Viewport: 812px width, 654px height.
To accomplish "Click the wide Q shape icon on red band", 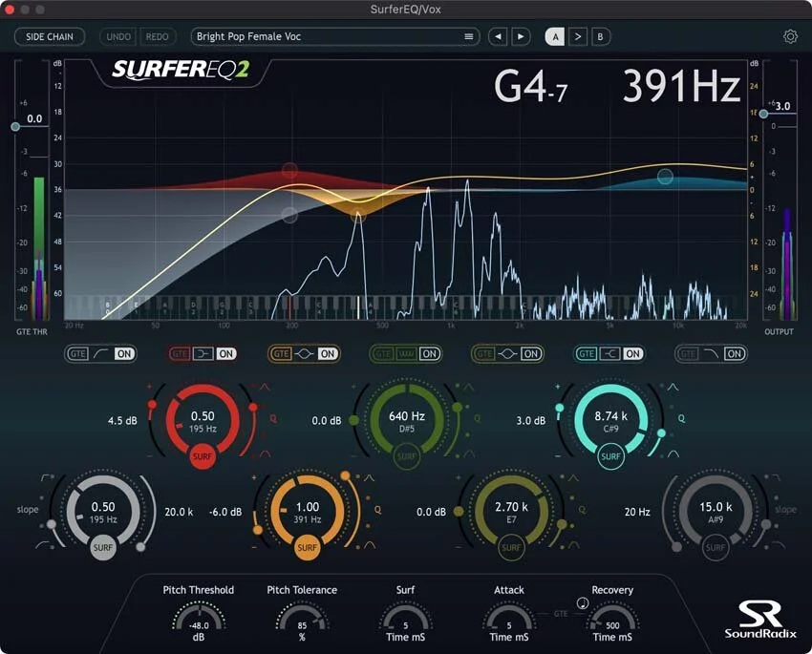I will pos(265,454).
